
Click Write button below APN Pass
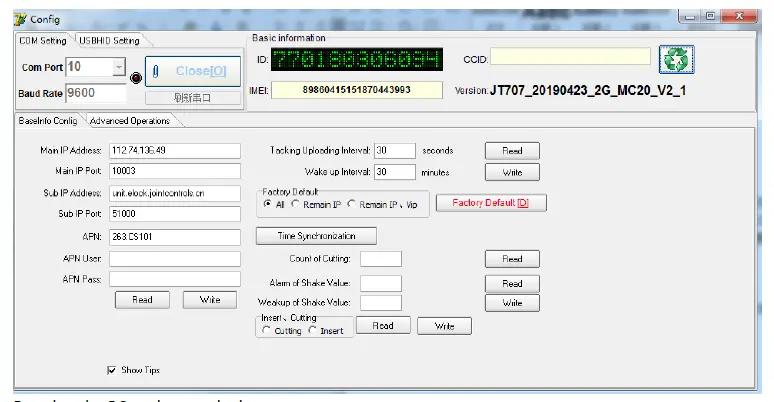pos(210,300)
